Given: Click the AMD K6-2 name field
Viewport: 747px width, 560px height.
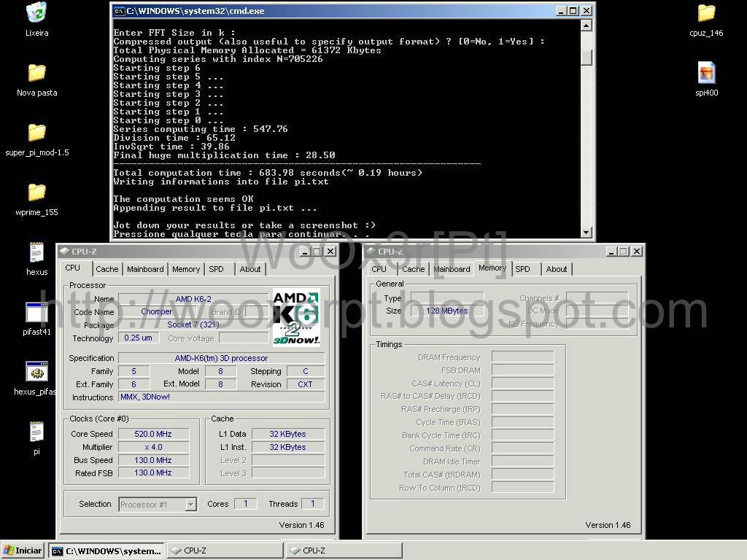Looking at the screenshot, I should pos(193,299).
